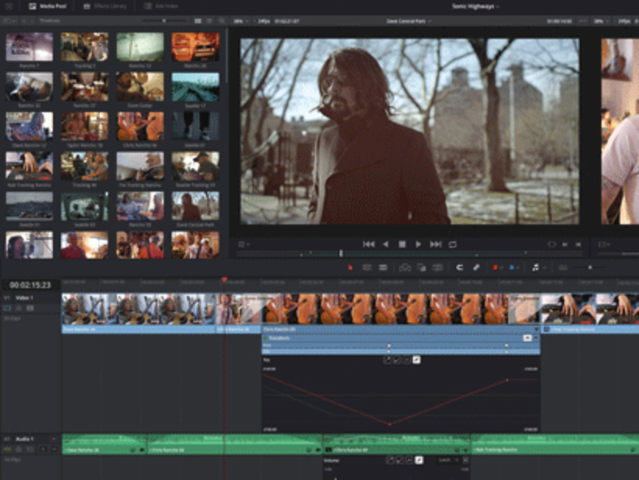Viewport: 639px width, 480px height.
Task: Open the Media Pool tab
Action: [48, 7]
